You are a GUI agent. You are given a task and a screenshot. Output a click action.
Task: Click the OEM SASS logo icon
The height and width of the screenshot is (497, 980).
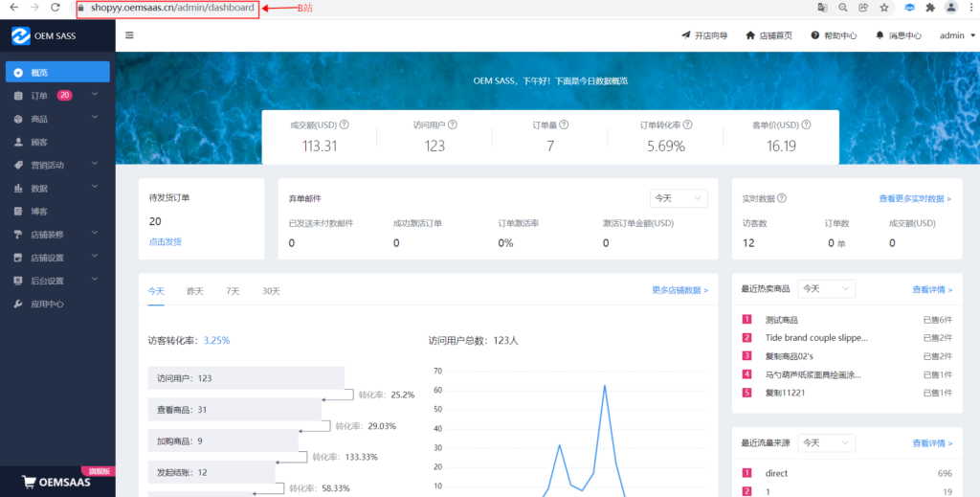point(21,36)
